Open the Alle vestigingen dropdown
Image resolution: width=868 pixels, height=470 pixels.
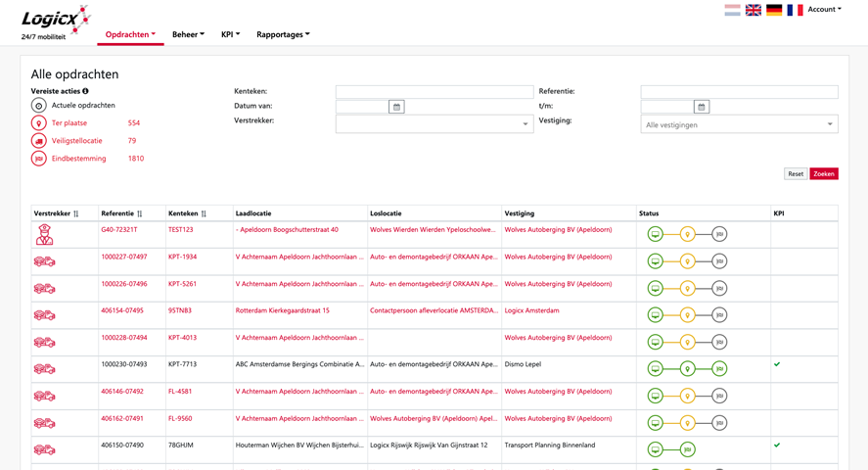pos(739,124)
